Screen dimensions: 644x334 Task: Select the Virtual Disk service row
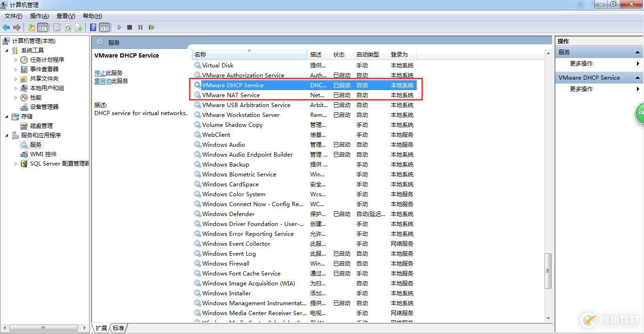[305, 66]
